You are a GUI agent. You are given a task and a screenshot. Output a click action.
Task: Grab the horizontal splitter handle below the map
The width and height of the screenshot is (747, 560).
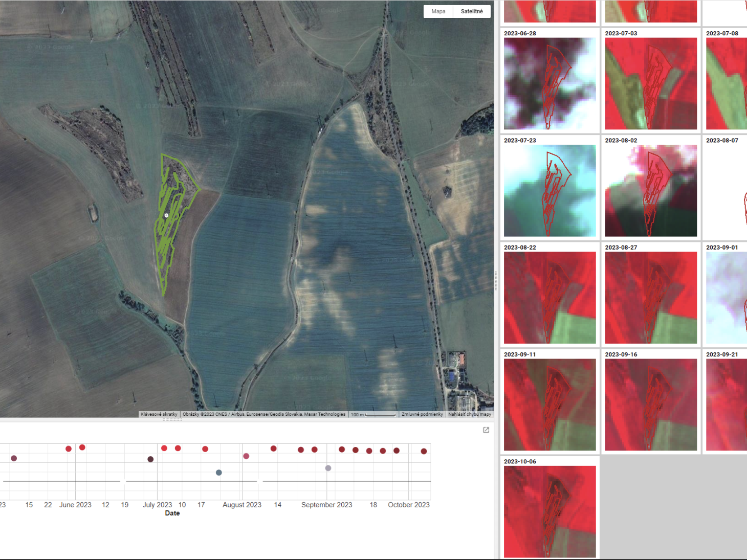coord(172,419)
